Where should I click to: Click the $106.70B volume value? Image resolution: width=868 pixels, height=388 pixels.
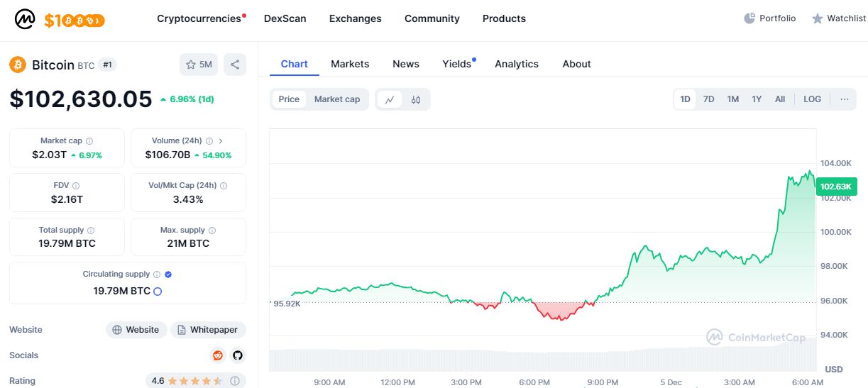168,155
